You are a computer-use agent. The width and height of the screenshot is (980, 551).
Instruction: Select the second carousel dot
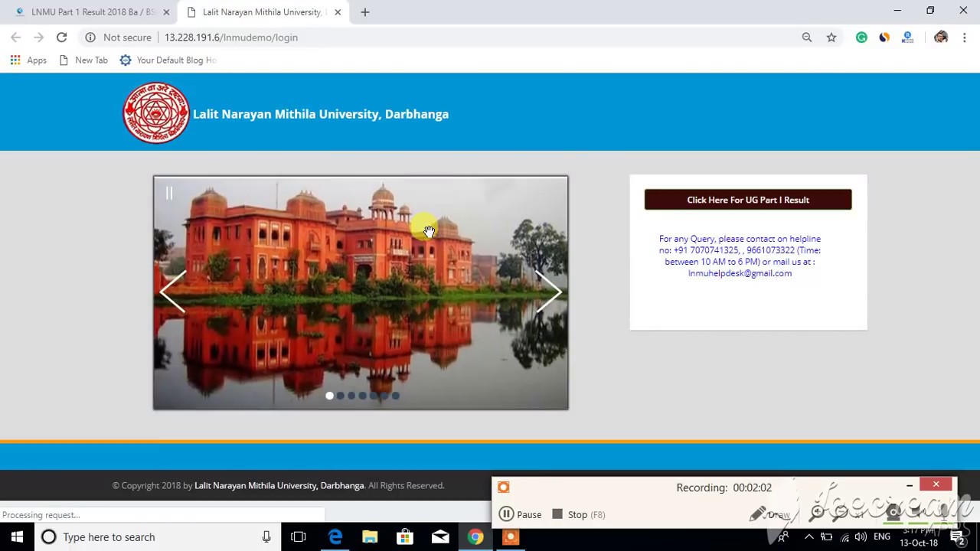coord(341,396)
